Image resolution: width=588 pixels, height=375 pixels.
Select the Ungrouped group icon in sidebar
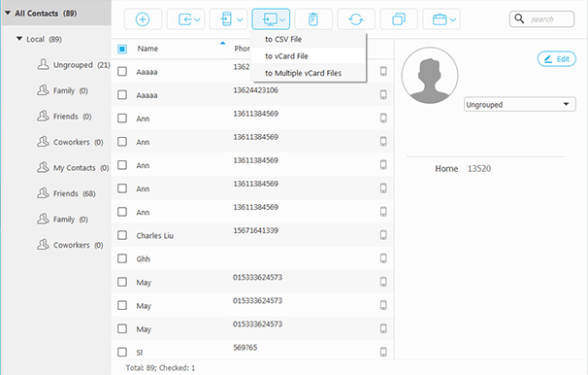point(43,64)
